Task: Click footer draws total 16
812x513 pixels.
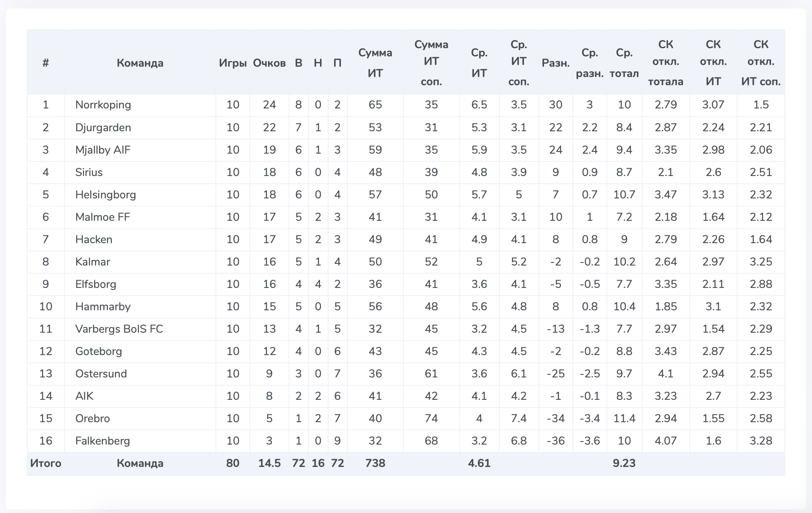Action: coord(318,464)
